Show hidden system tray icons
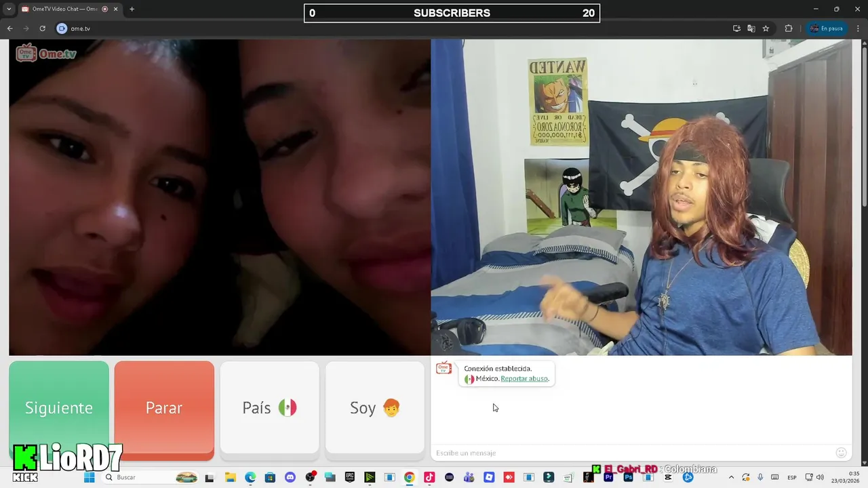Viewport: 868px width, 488px height. [x=731, y=477]
